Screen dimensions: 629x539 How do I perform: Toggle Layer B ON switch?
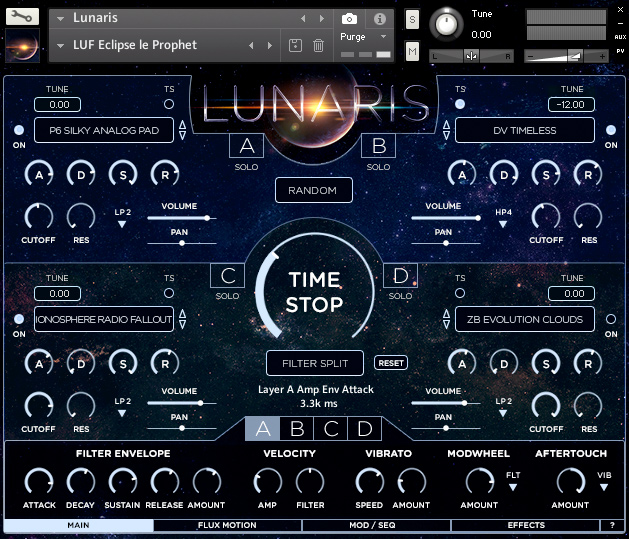coord(611,130)
